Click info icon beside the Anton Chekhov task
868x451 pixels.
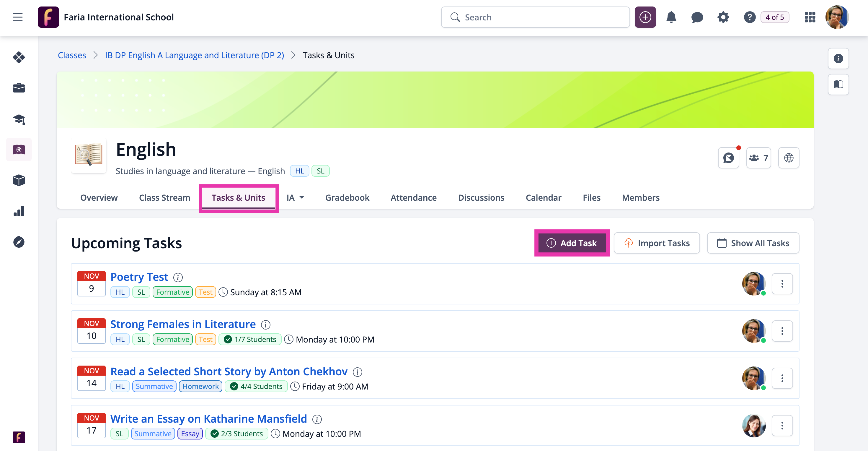[357, 372]
